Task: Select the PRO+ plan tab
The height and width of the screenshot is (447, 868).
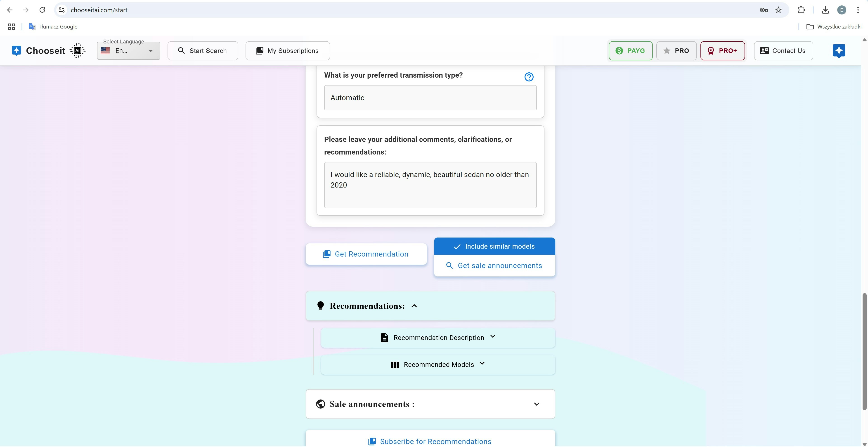Action: [x=722, y=51]
